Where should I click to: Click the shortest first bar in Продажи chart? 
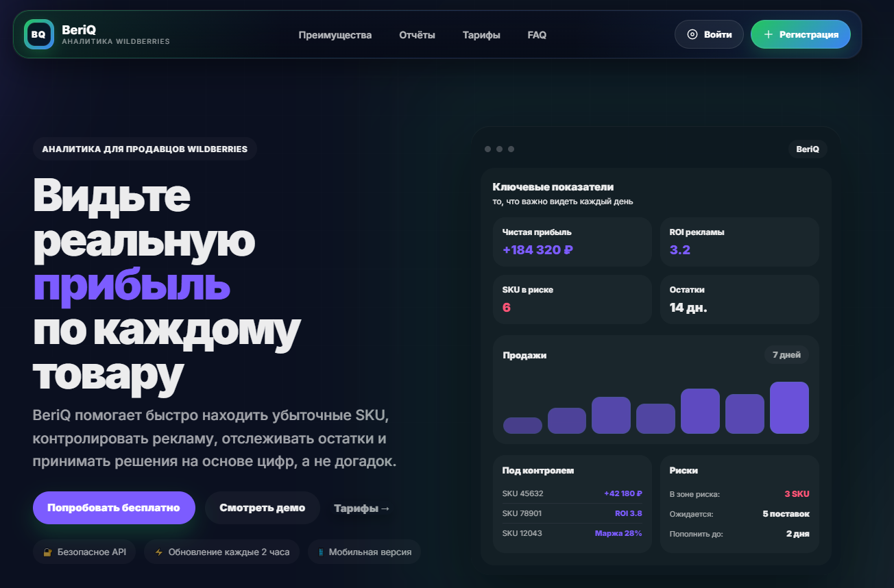(522, 426)
